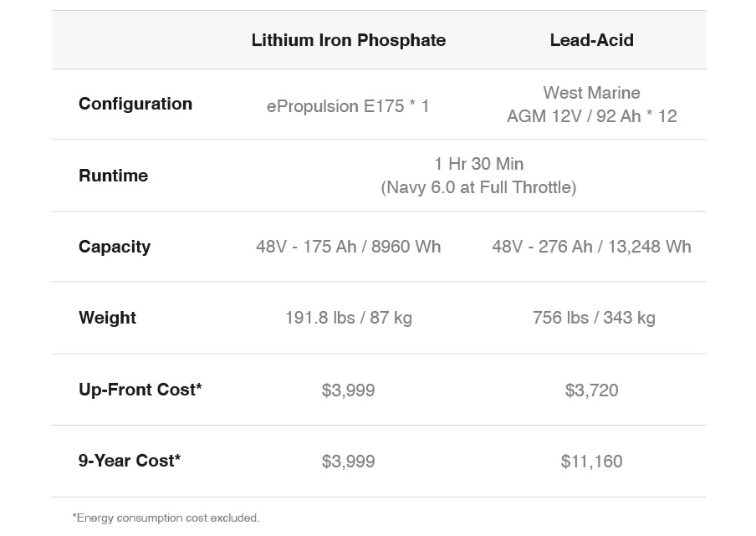
Task: Click the 48V - 276 Ah / 13,248 Wh value
Action: click(x=591, y=247)
